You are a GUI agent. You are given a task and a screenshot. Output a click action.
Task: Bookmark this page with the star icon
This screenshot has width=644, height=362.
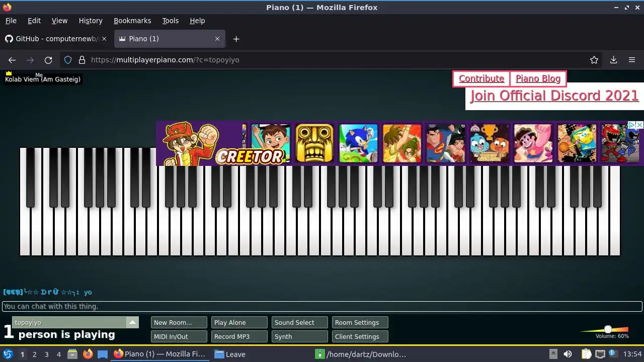[x=594, y=60]
